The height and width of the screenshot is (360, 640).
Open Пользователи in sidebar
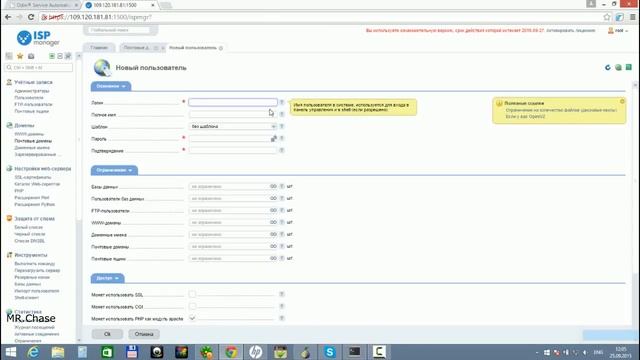click(29, 98)
